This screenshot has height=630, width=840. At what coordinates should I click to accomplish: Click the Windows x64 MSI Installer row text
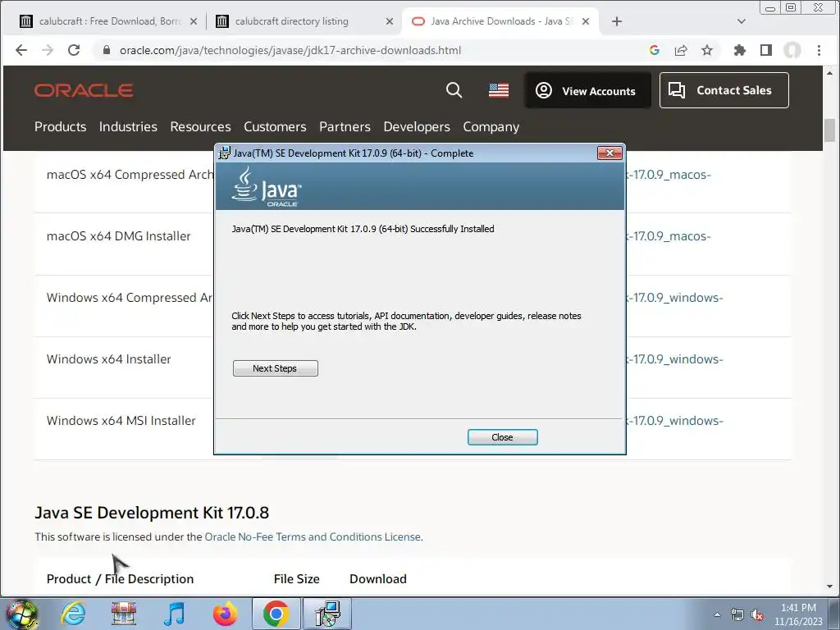coord(121,421)
